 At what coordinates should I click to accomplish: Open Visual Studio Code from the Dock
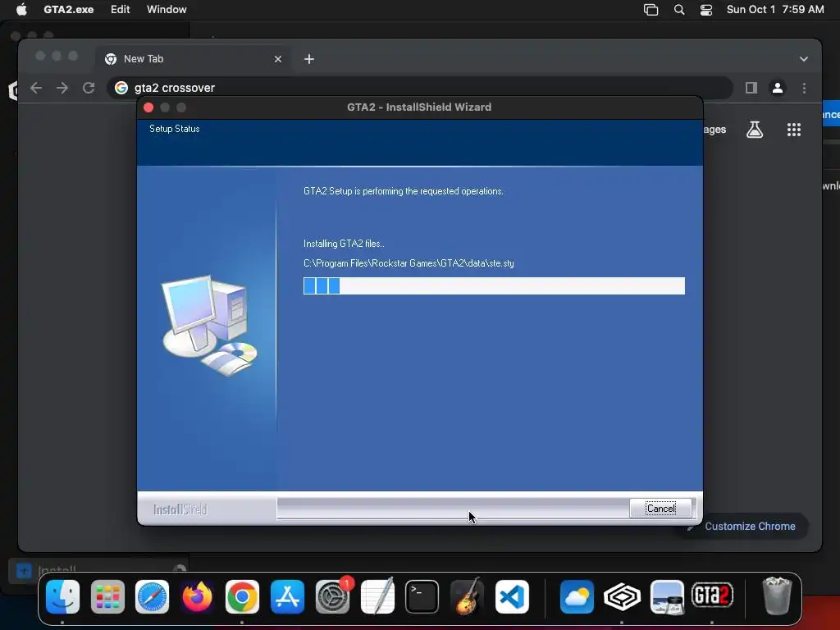[x=512, y=596]
